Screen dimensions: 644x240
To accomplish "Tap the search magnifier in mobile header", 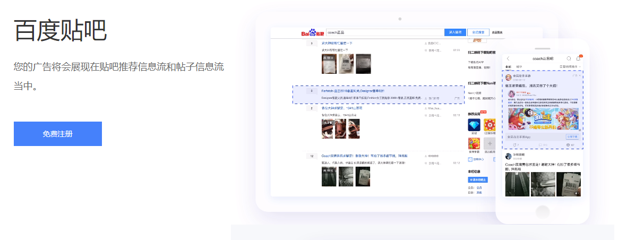I will click(x=569, y=58).
